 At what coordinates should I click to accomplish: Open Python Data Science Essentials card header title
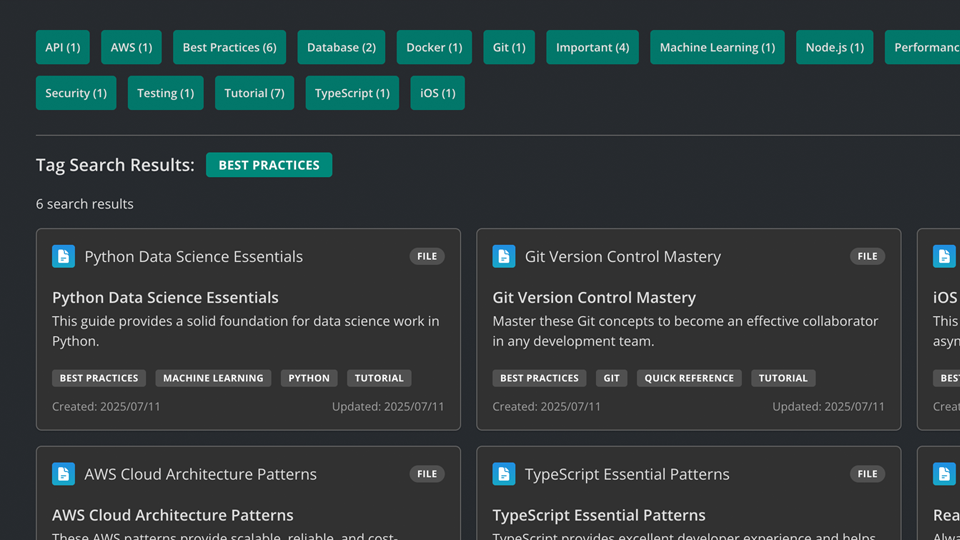click(193, 257)
